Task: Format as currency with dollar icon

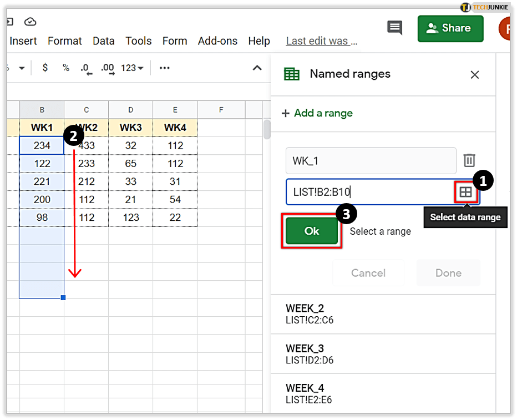Action: (45, 68)
